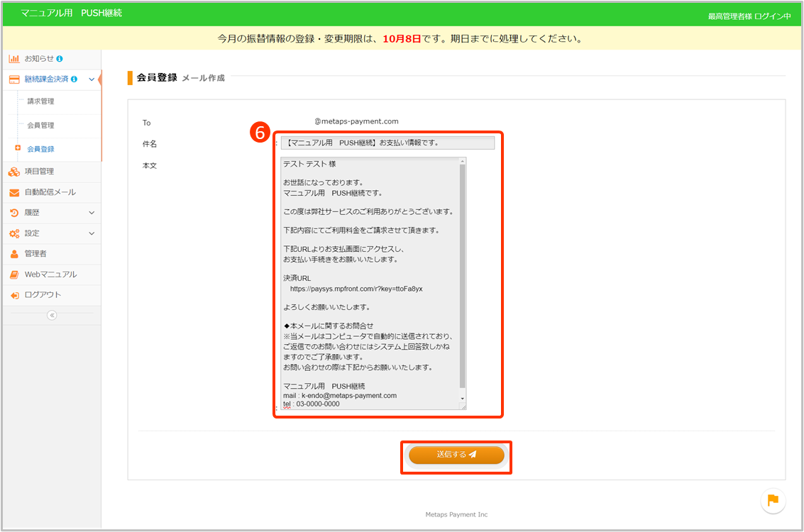Image resolution: width=804 pixels, height=532 pixels.
Task: Expand the 履歴 submenu chevron
Action: [92, 213]
